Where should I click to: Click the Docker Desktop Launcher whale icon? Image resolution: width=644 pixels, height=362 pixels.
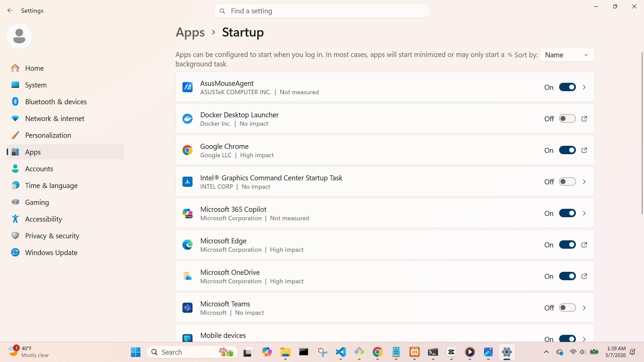187,119
